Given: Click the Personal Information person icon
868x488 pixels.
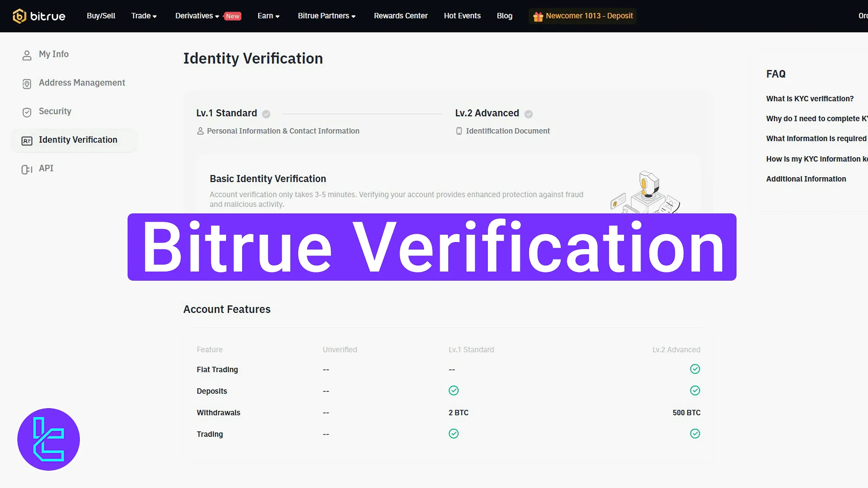Looking at the screenshot, I should 200,131.
